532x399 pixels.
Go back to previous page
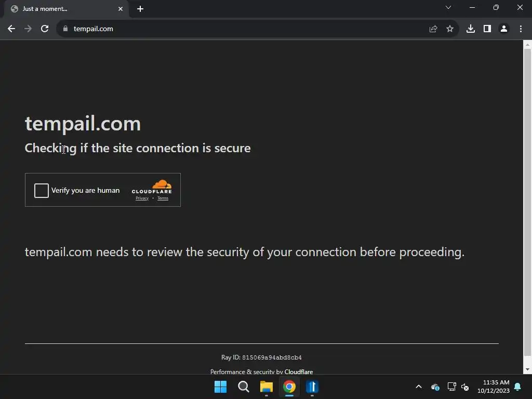(11, 29)
